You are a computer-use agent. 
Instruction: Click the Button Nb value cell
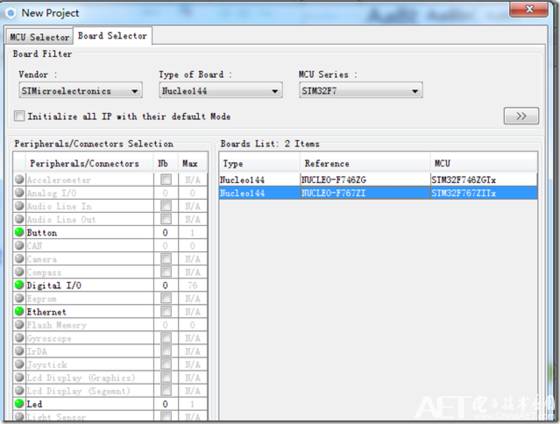point(166,233)
